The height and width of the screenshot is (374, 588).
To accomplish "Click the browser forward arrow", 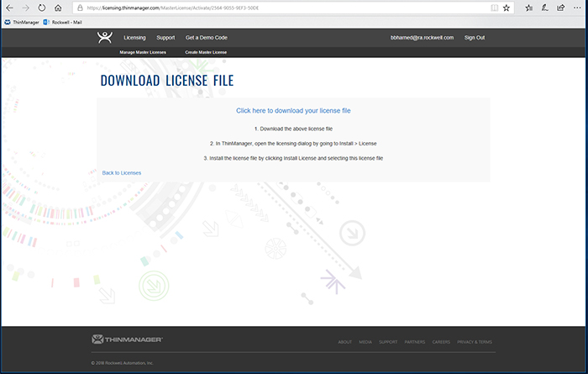I will coord(25,8).
